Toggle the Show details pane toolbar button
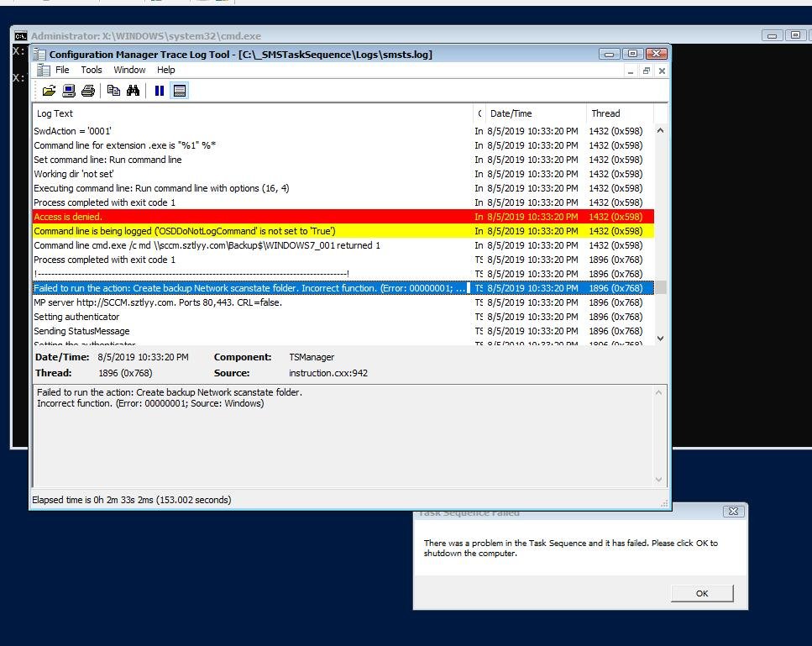Viewport: 812px width, 646px height. (179, 91)
